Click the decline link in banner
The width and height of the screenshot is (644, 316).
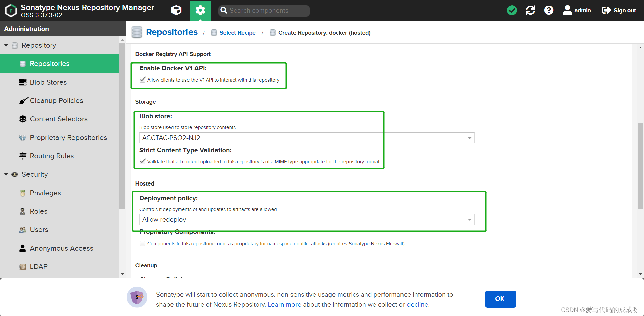[417, 304]
